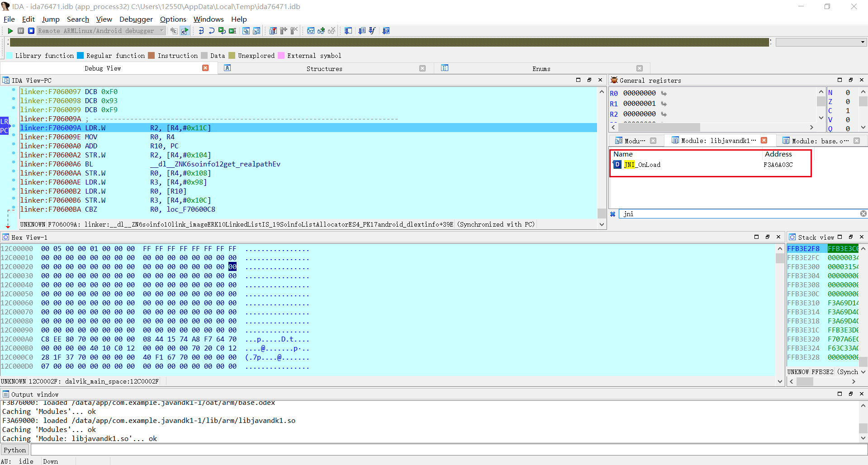The width and height of the screenshot is (868, 465).
Task: Follow the R1 register jump arrow
Action: pos(664,104)
